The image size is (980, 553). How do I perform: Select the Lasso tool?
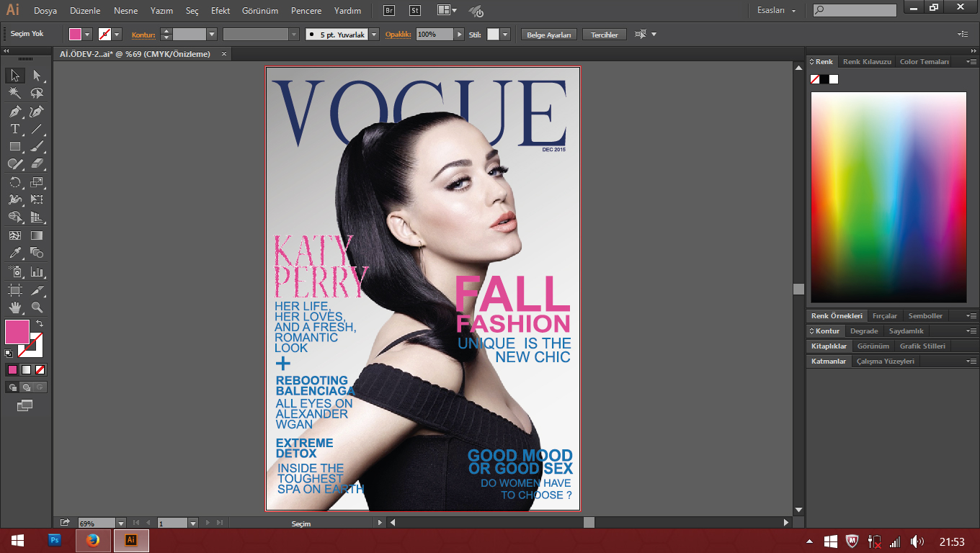(x=37, y=93)
